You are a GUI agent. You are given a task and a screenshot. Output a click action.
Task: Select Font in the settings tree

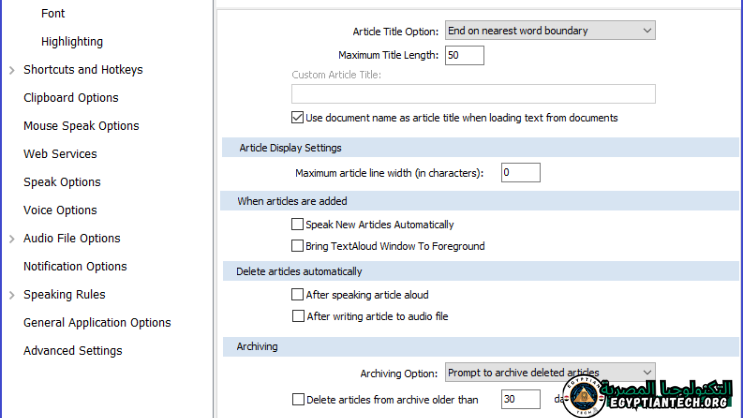[54, 14]
